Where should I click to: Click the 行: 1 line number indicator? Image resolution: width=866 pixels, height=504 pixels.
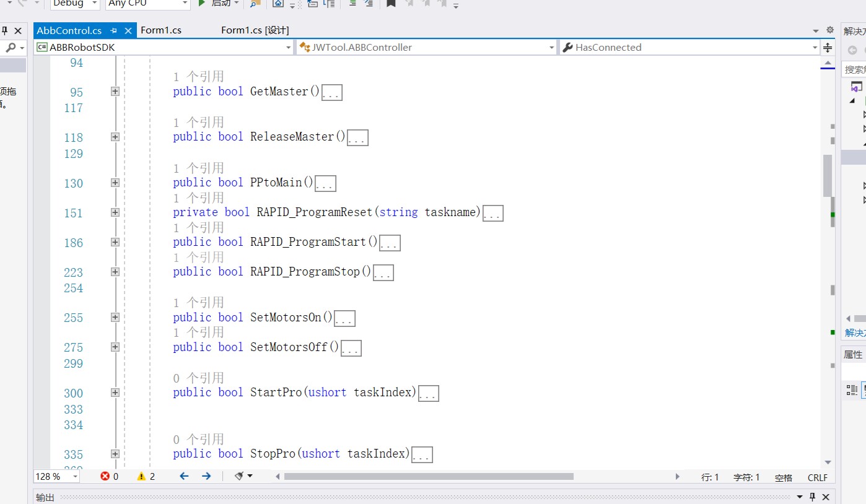coord(710,477)
